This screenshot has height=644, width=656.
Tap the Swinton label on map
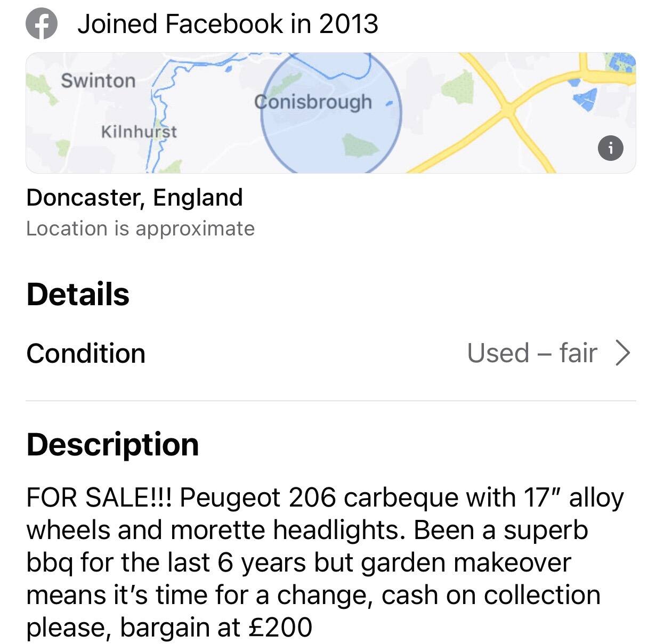tap(98, 81)
